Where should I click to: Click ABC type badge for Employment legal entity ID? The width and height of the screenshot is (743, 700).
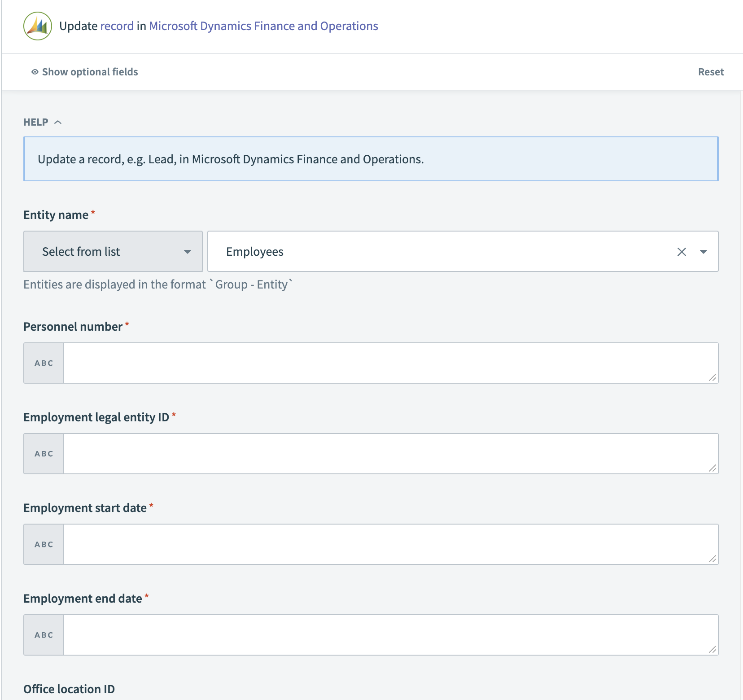click(x=44, y=454)
